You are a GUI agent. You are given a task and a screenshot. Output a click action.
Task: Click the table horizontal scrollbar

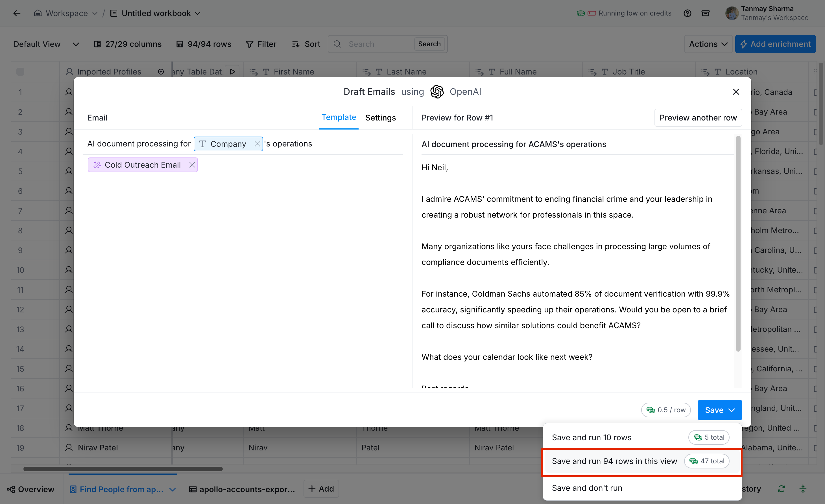coord(123,469)
